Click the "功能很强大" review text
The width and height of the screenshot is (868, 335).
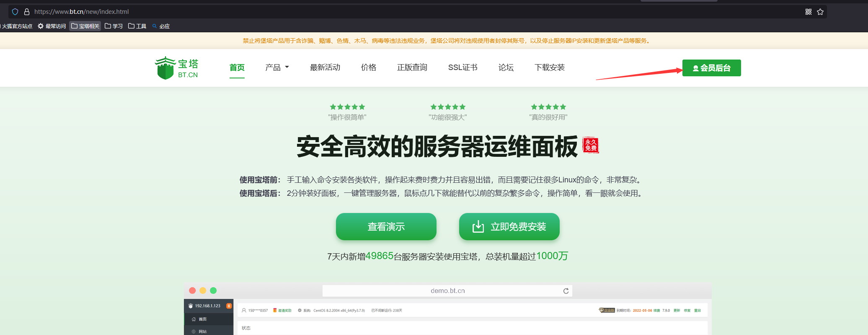[448, 117]
